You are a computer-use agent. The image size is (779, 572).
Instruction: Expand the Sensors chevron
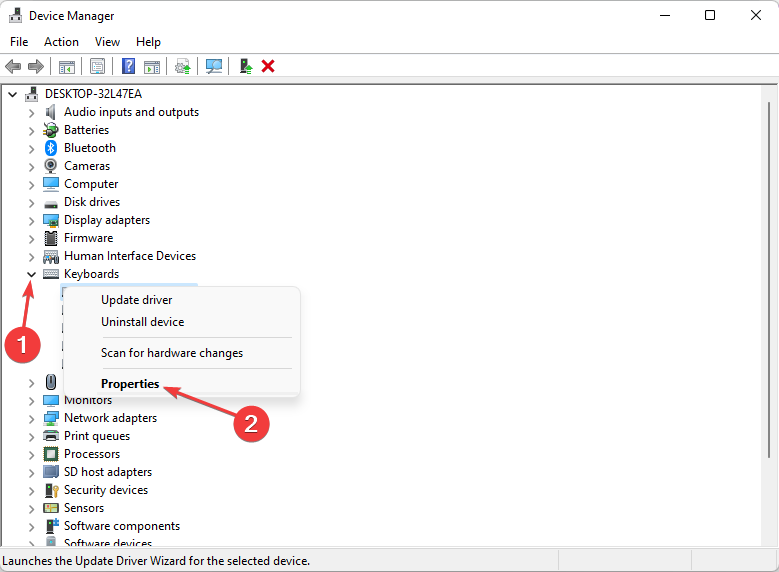(31, 509)
